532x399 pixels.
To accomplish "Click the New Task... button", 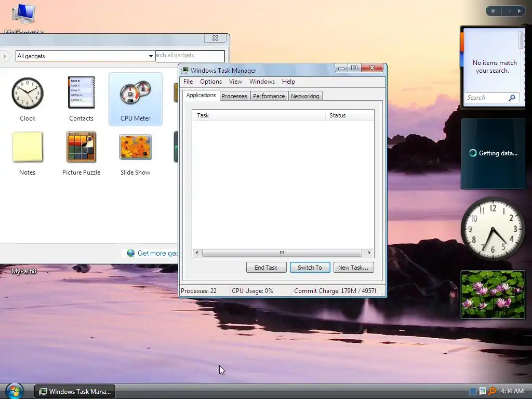I will pyautogui.click(x=353, y=268).
